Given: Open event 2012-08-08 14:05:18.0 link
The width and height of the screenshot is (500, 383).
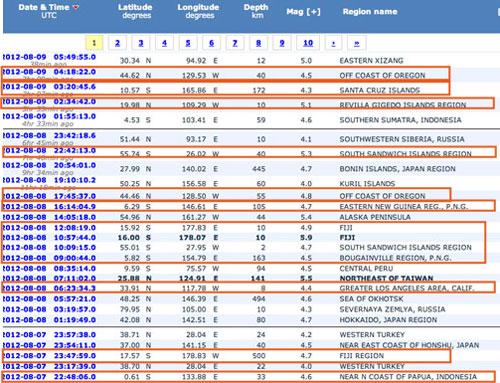Looking at the screenshot, I should pos(49,217).
